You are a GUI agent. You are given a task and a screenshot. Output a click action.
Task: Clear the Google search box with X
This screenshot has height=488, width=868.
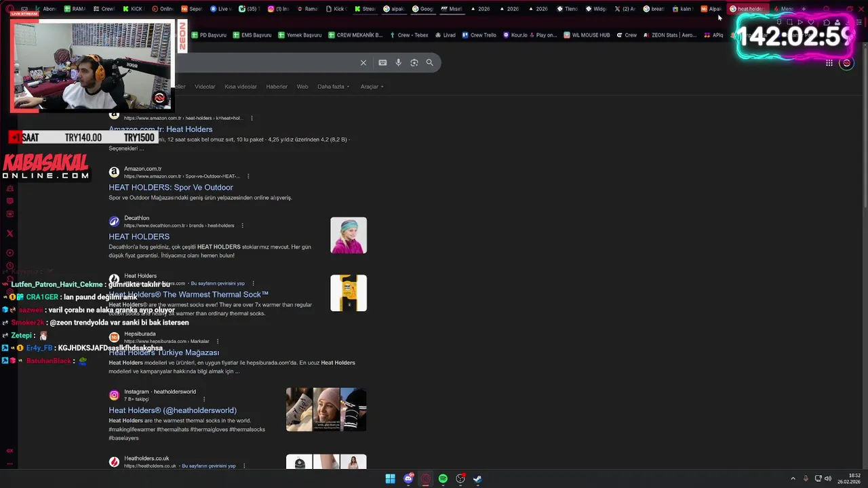pyautogui.click(x=363, y=62)
